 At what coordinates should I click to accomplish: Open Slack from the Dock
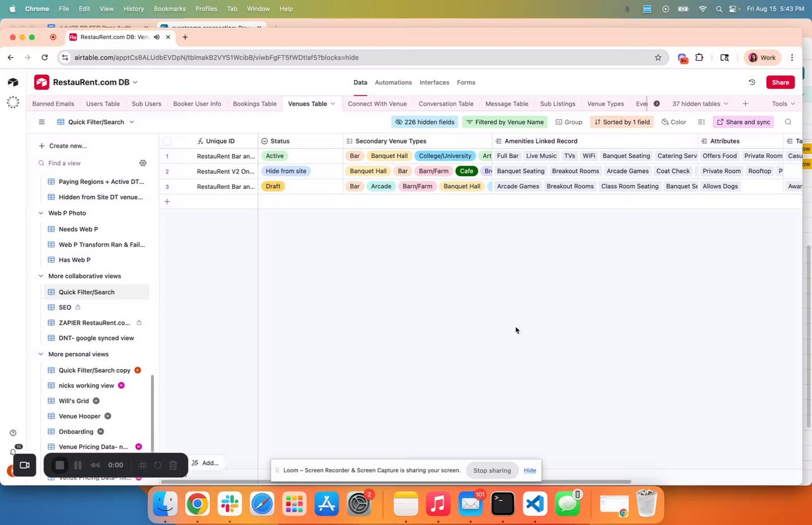[x=230, y=504]
